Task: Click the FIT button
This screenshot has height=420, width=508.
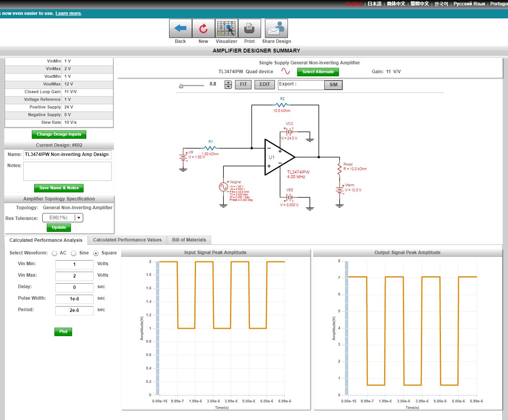Action: coord(243,85)
